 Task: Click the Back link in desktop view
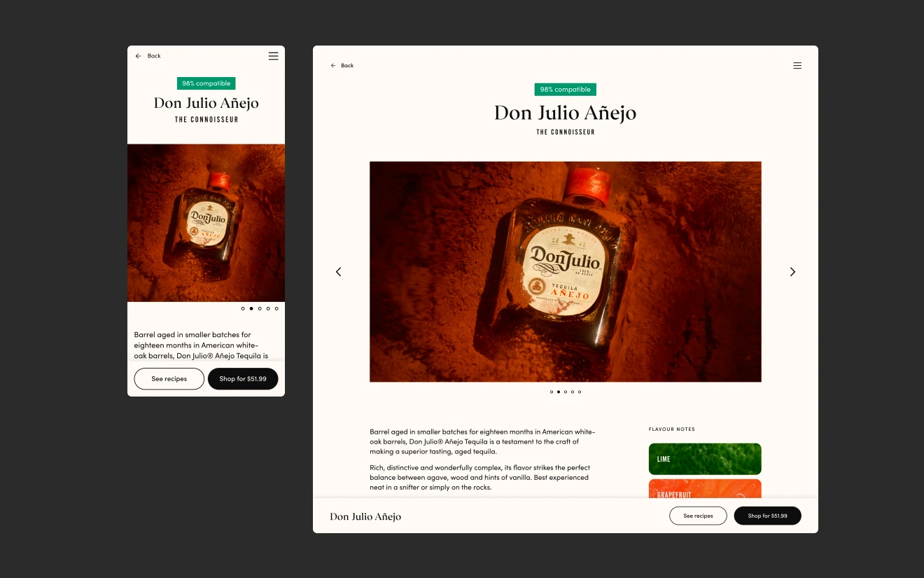coord(347,66)
